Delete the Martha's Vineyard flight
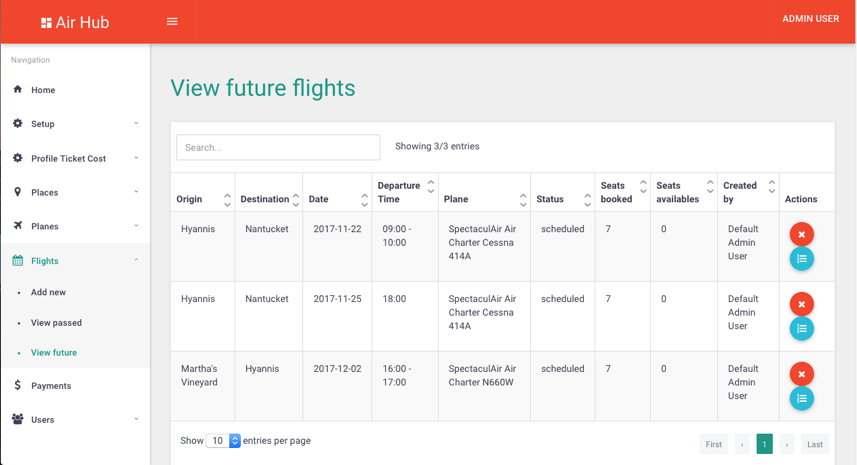The width and height of the screenshot is (857, 465). [x=801, y=374]
